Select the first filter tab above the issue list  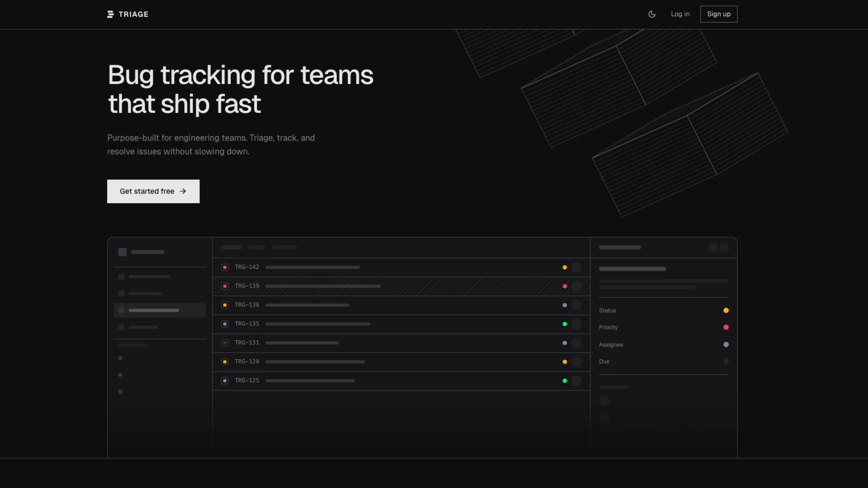click(231, 247)
